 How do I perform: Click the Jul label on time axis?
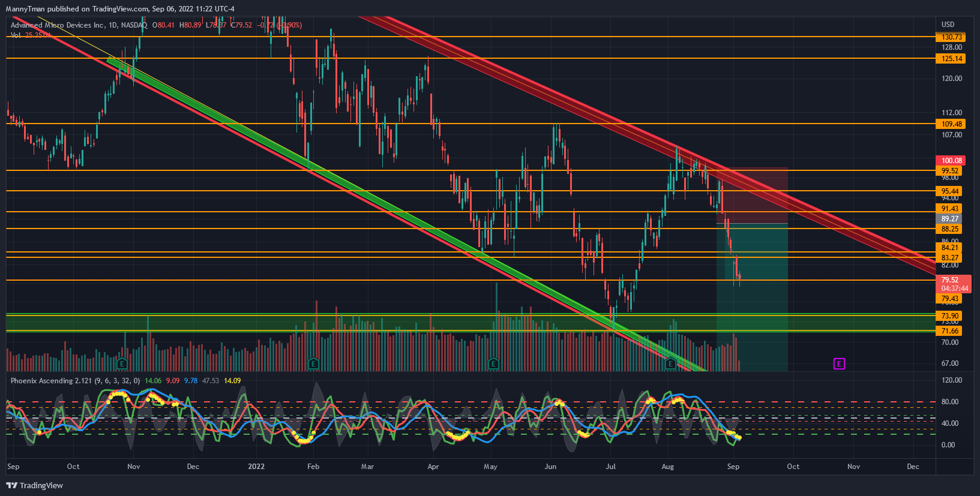611,467
